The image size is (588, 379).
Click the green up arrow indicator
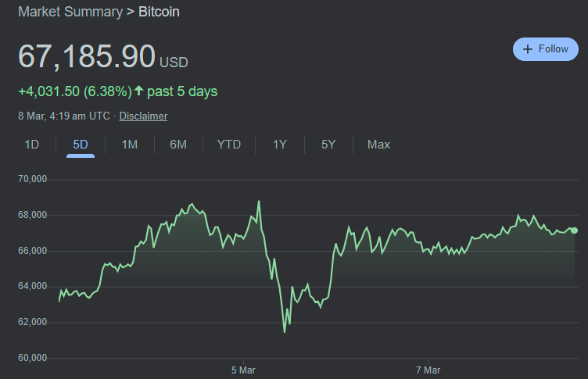138,91
